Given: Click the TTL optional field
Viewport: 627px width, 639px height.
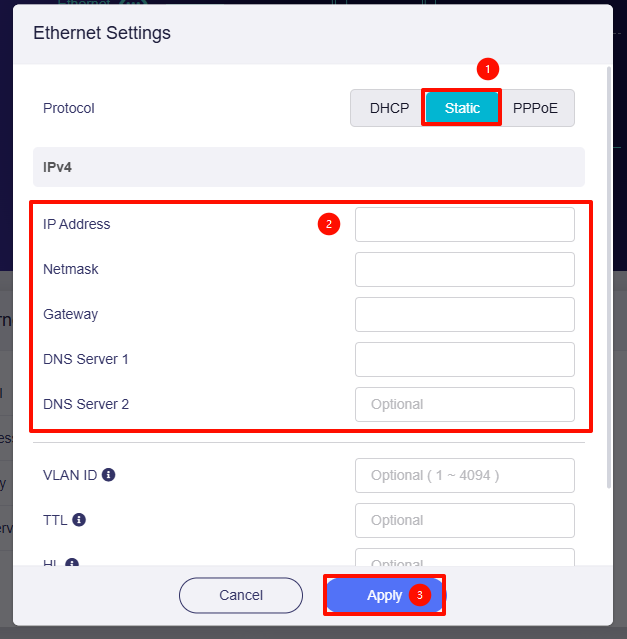Looking at the screenshot, I should tap(464, 520).
